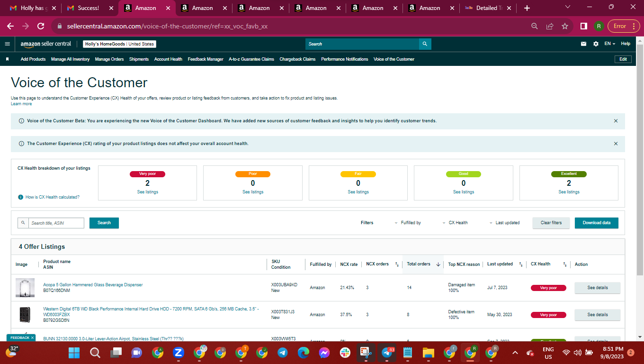Open the Seller Central hamburger menu
Image resolution: width=644 pixels, height=364 pixels.
pyautogui.click(x=7, y=44)
